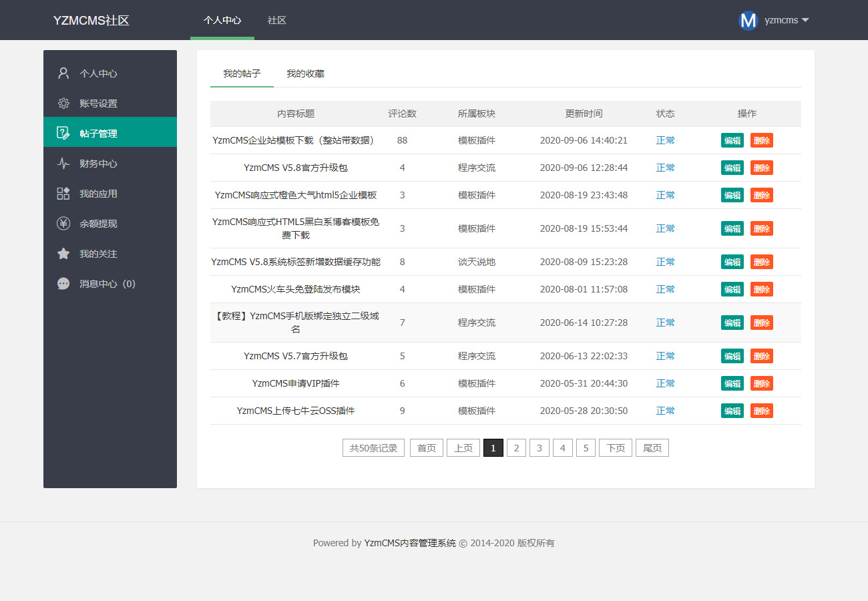Click the apps grid icon beside 我的应用
868x601 pixels.
coord(63,194)
